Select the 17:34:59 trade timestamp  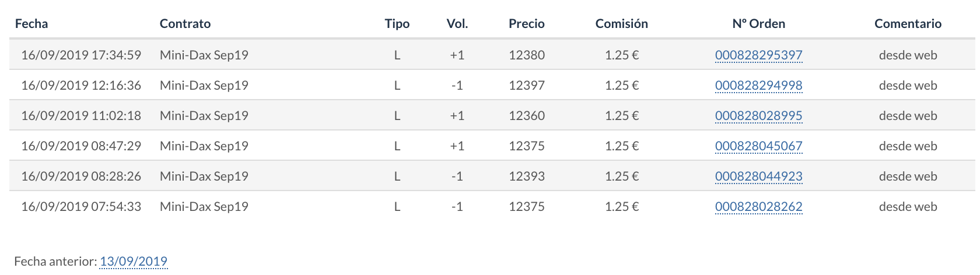tap(81, 55)
